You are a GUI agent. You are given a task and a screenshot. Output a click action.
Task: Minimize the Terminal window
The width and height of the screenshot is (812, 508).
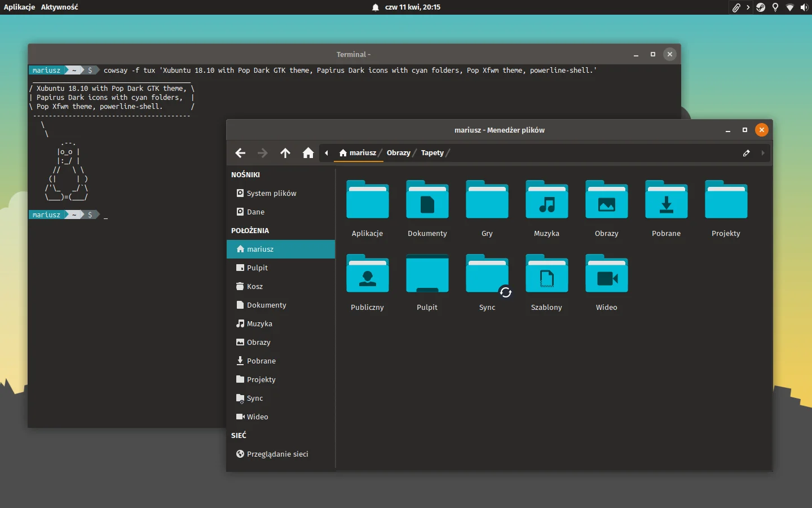click(636, 54)
